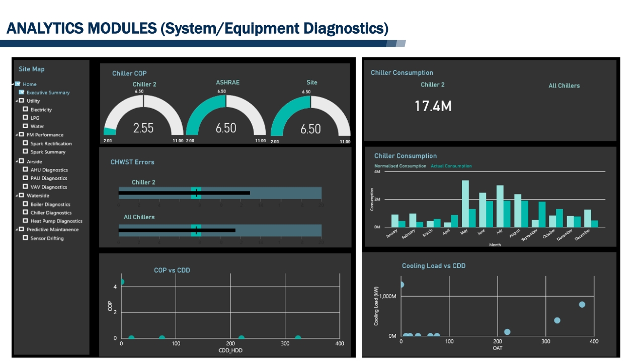
Task: Click the Sensor Drifting page icon
Action: [x=25, y=238]
